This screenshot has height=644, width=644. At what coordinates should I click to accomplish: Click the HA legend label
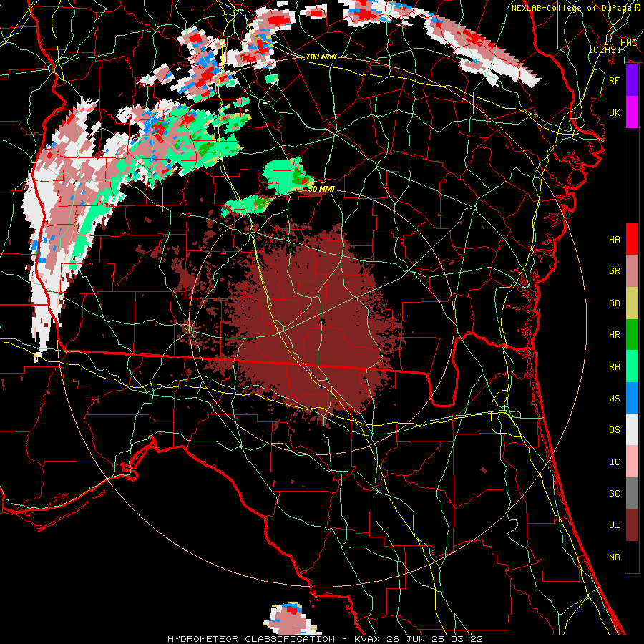click(x=615, y=239)
